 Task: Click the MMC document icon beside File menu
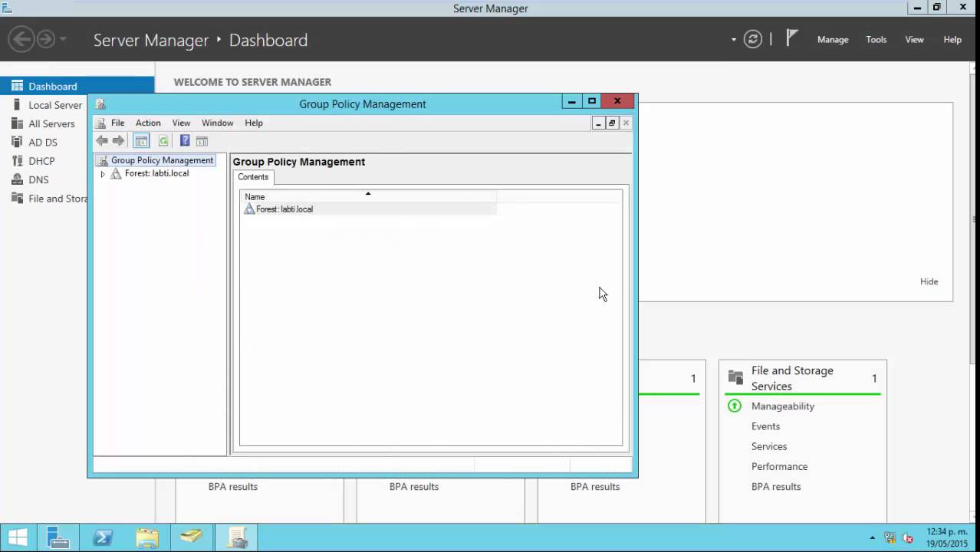pyautogui.click(x=100, y=123)
